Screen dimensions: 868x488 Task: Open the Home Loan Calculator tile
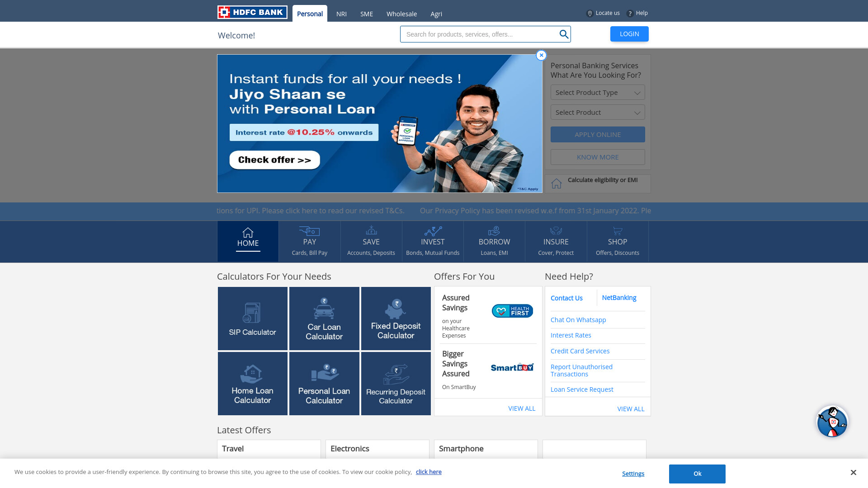pyautogui.click(x=253, y=384)
